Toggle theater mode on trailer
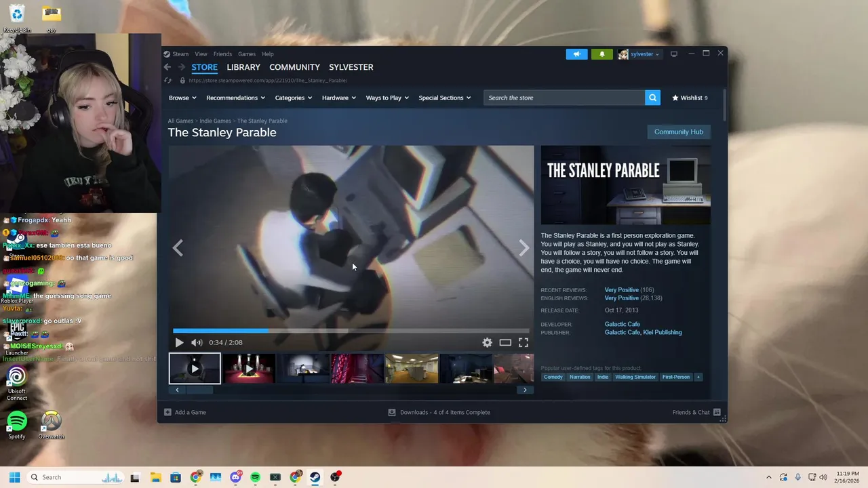868x488 pixels. (505, 342)
